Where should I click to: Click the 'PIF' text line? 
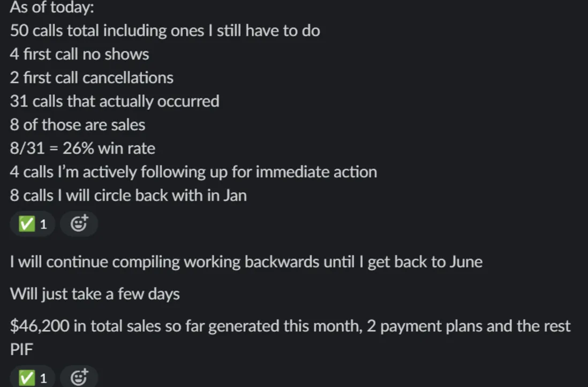point(21,350)
